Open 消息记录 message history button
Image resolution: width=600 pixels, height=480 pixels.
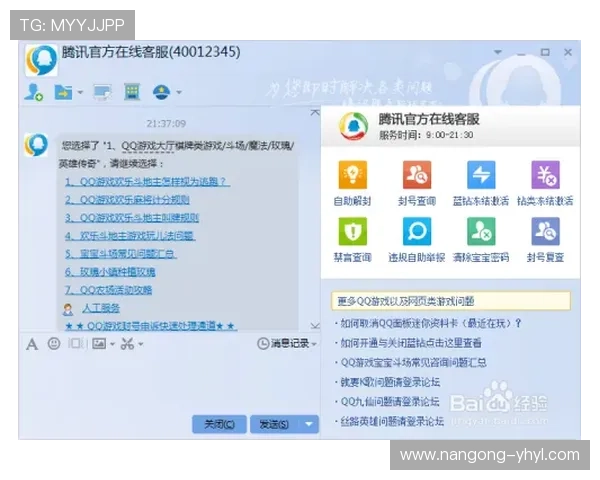coord(283,344)
